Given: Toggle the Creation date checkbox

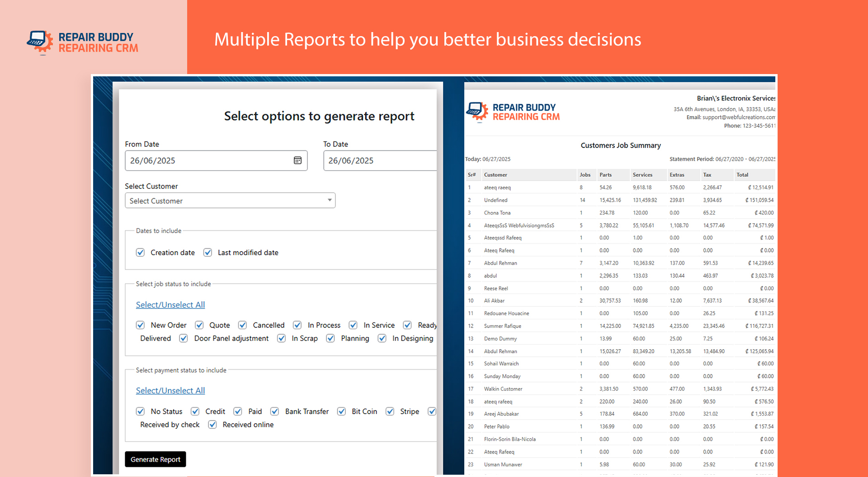Looking at the screenshot, I should point(141,253).
